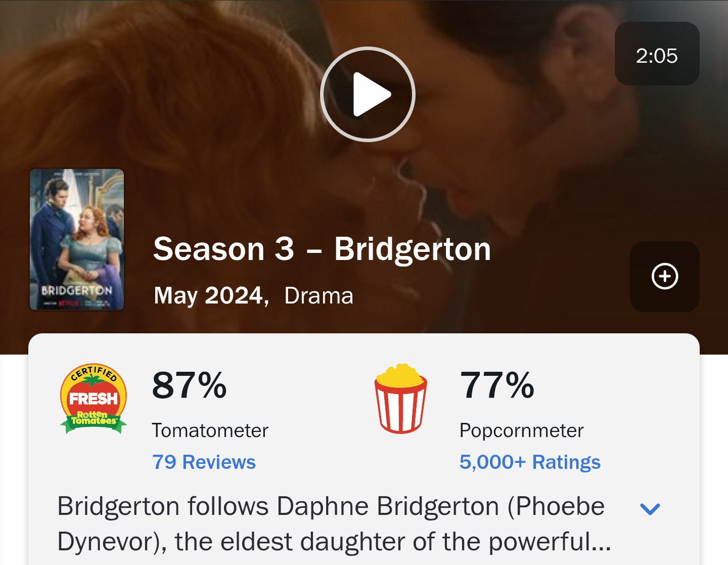Click the 77% Popcornmeter score
728x565 pixels.
tap(496, 385)
